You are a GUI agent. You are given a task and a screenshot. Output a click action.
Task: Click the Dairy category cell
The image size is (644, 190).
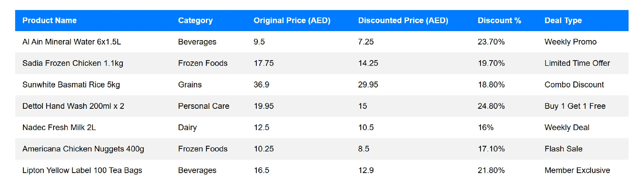187,128
